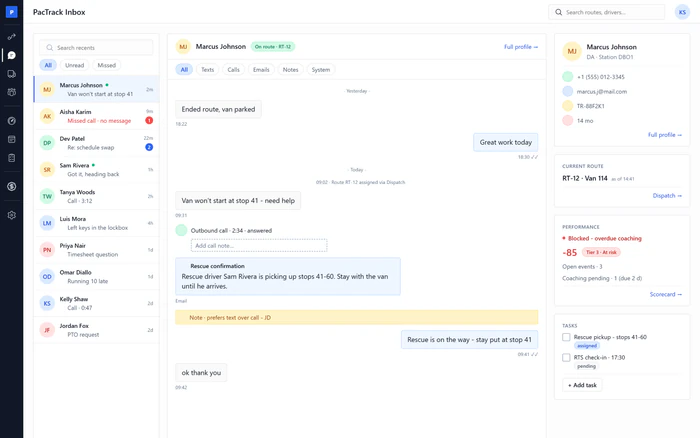
Task: Switch to the System tab
Action: [x=321, y=70]
